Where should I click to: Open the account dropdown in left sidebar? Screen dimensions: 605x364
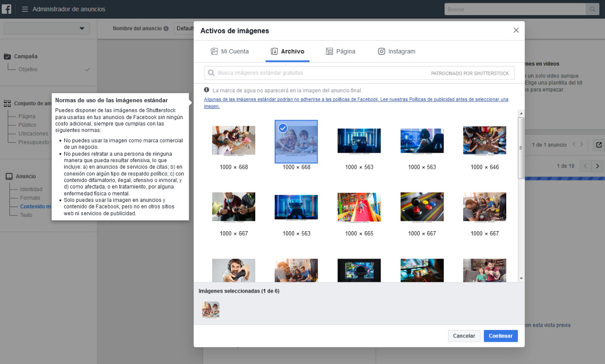47,29
